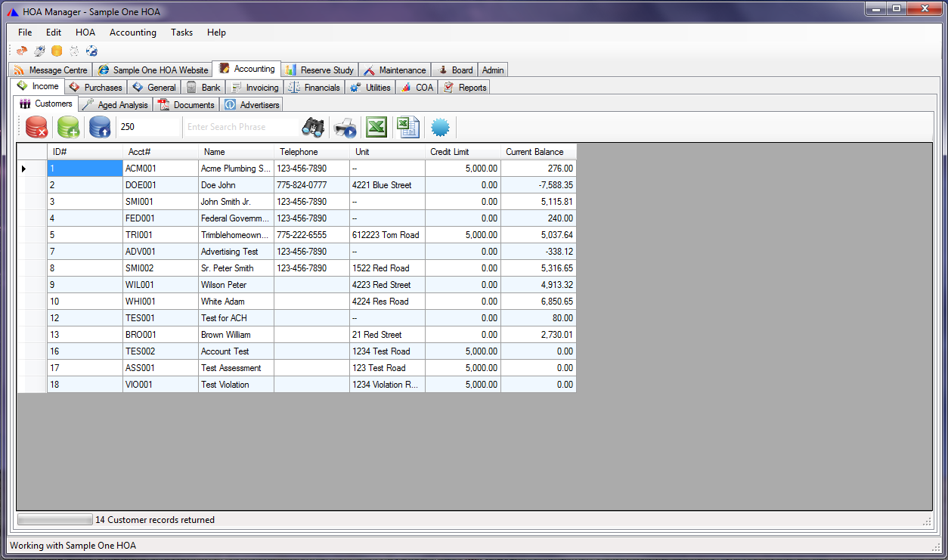Select the Sample One HOA Website tab
This screenshot has height=560, width=948.
point(153,69)
